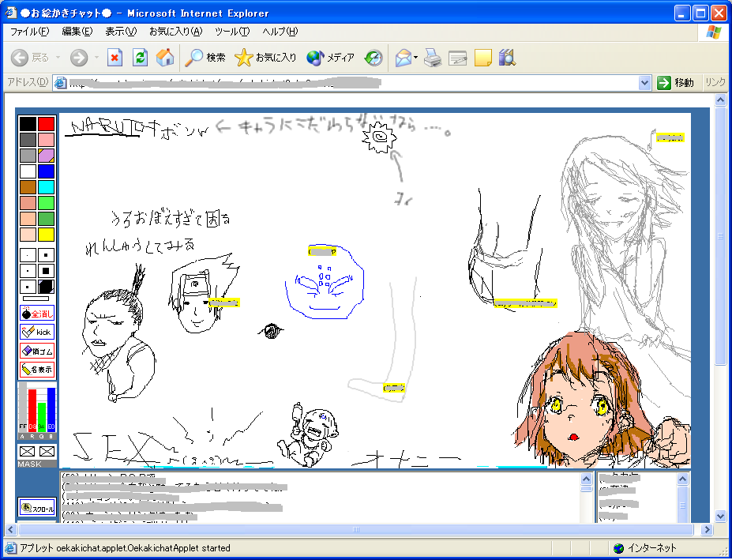Toggle the left MASK checkbox
This screenshot has width=732, height=560.
click(28, 451)
